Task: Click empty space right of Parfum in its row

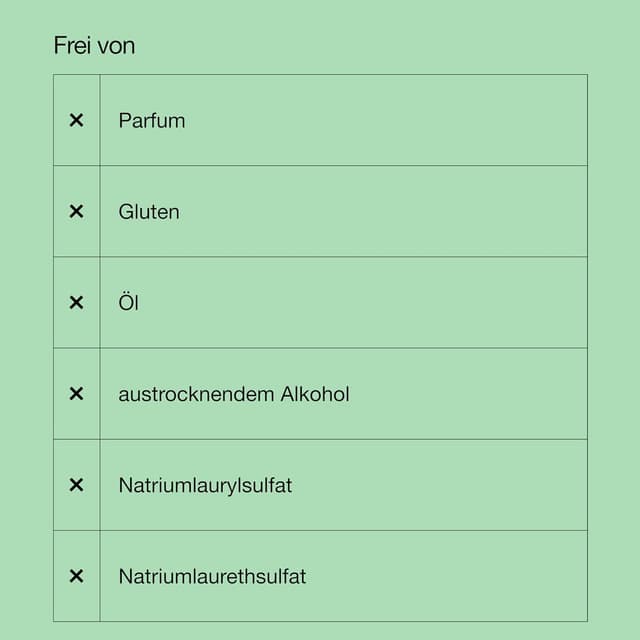Action: (400, 120)
